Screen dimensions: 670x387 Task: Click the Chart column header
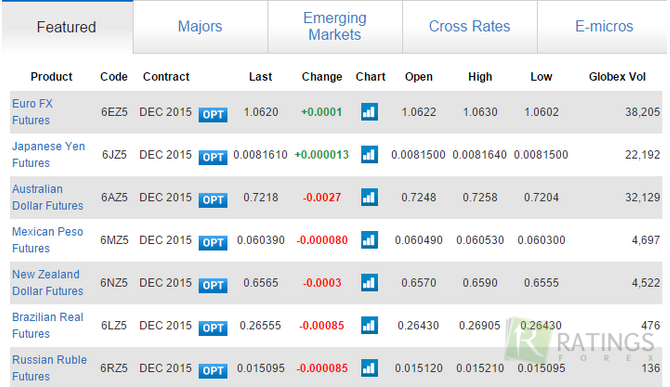click(x=370, y=77)
